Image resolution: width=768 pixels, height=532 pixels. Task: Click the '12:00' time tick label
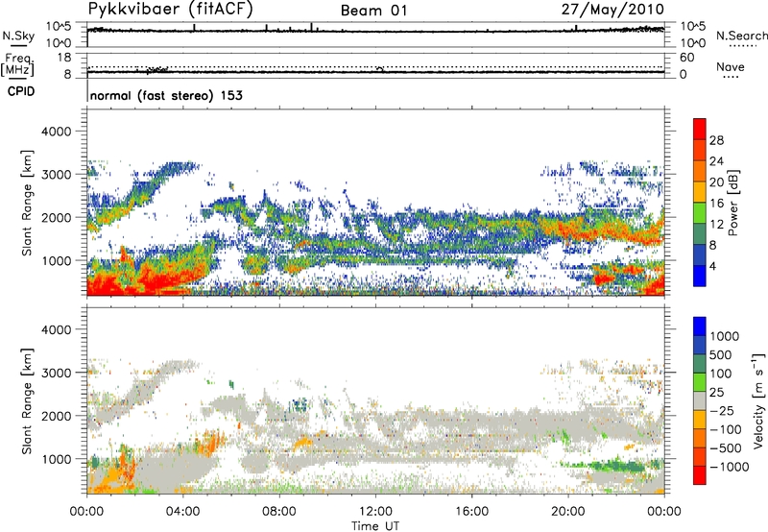(x=375, y=512)
